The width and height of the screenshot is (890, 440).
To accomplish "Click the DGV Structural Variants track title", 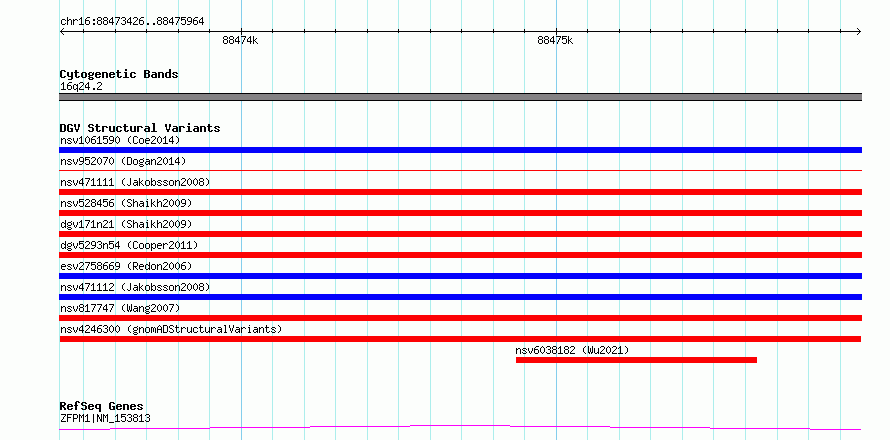I will [x=140, y=128].
